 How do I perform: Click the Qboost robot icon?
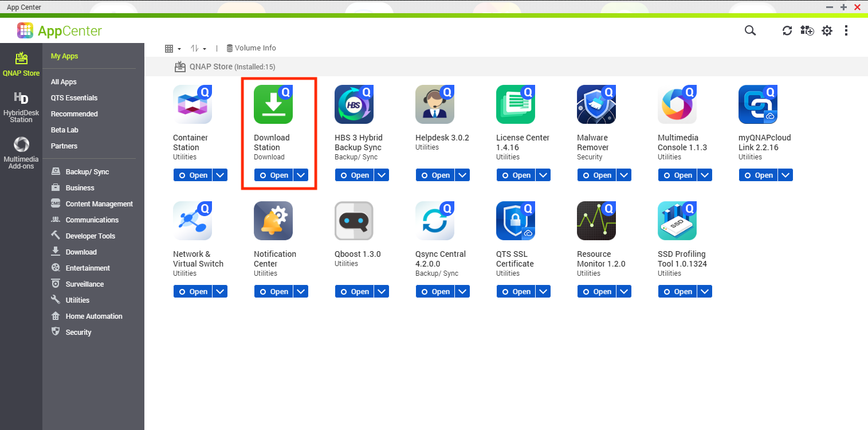point(354,221)
